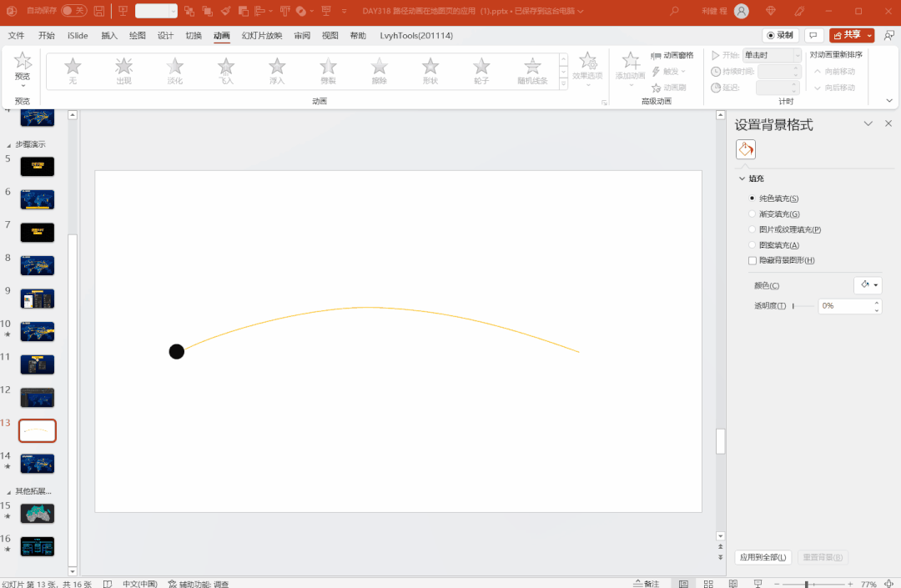Open the comments icon near Share
Image resolution: width=901 pixels, height=588 pixels.
[x=813, y=36]
